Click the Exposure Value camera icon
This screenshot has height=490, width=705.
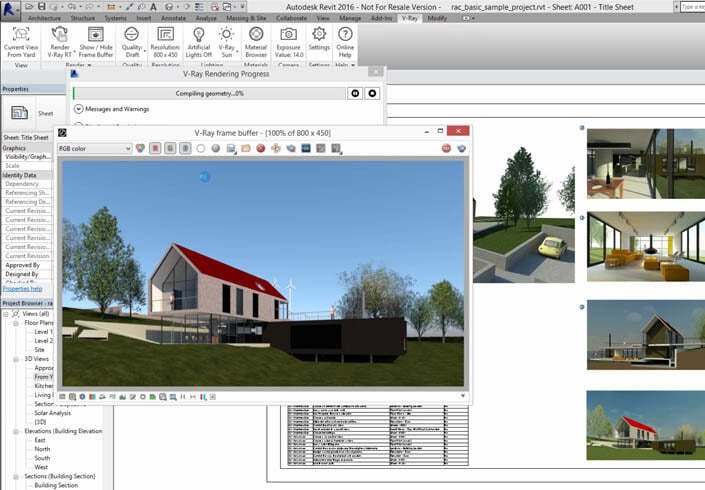(288, 34)
